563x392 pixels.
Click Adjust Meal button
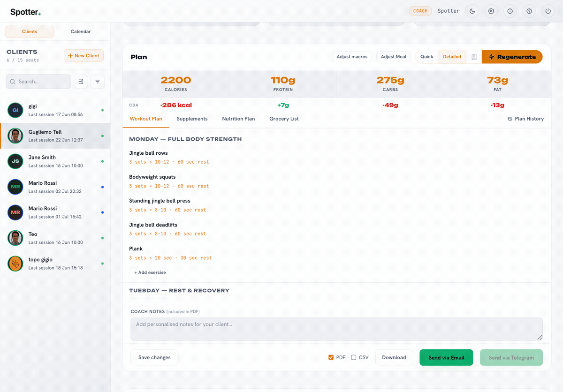pos(394,57)
